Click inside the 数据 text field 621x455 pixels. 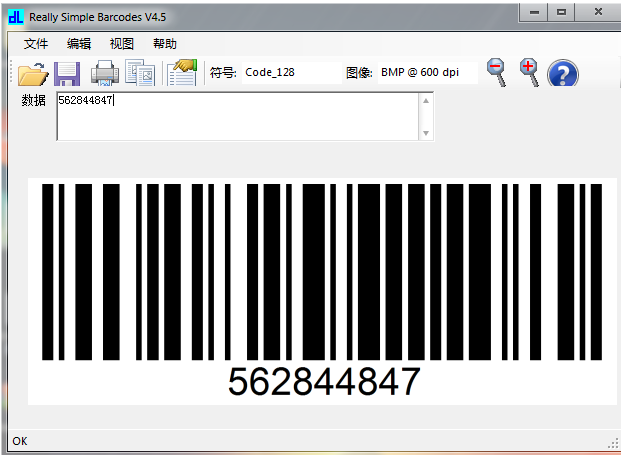pyautogui.click(x=238, y=116)
